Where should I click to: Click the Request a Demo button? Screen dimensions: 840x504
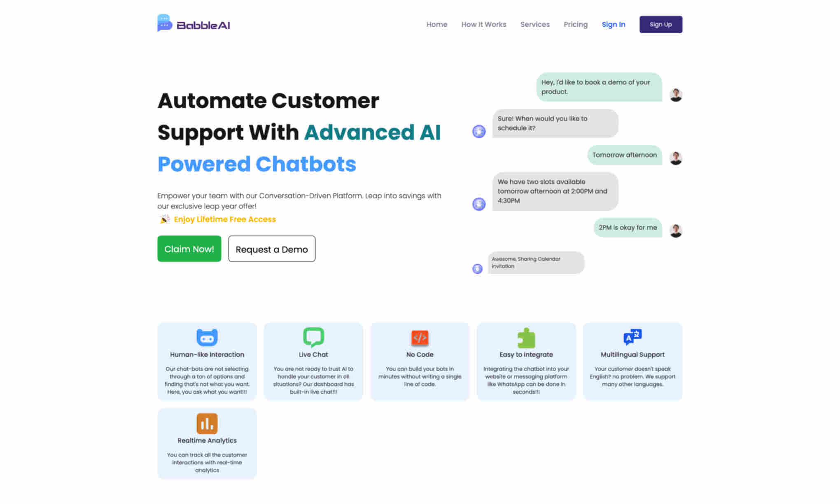pos(271,248)
